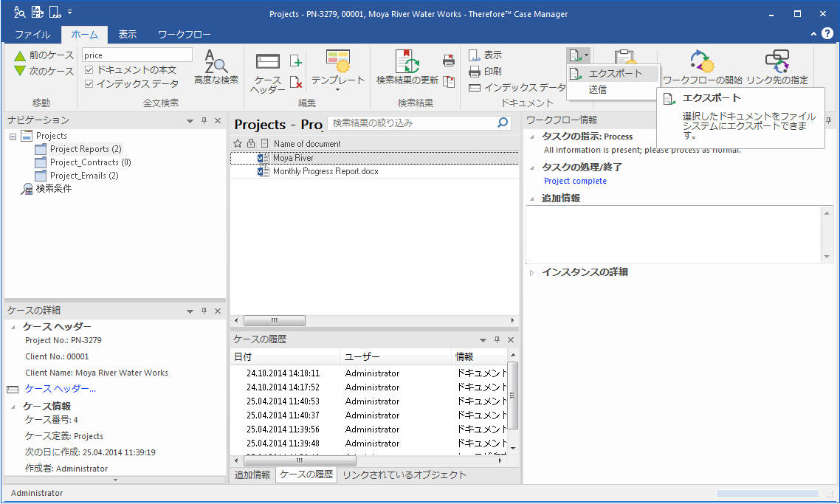Open the case header (ケースヘッダー) ribbon button

pyautogui.click(x=267, y=74)
